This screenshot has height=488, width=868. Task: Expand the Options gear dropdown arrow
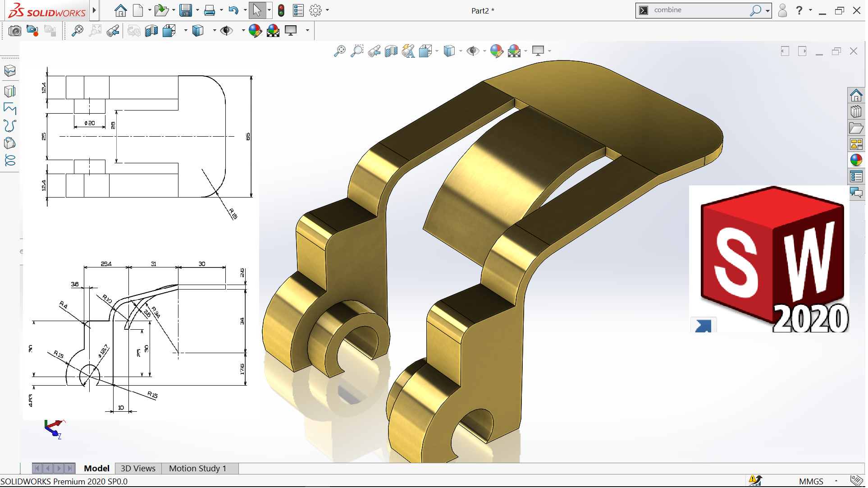point(328,10)
